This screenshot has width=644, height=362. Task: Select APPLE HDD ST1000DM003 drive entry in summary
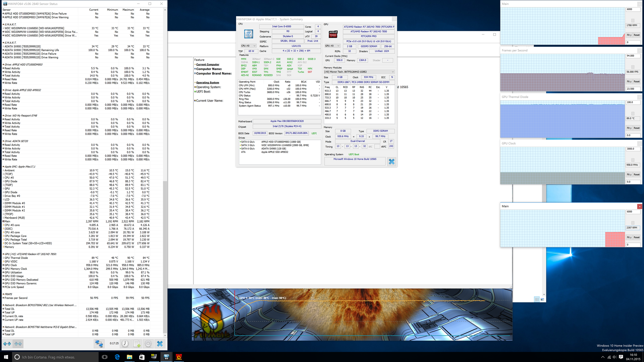[280, 142]
